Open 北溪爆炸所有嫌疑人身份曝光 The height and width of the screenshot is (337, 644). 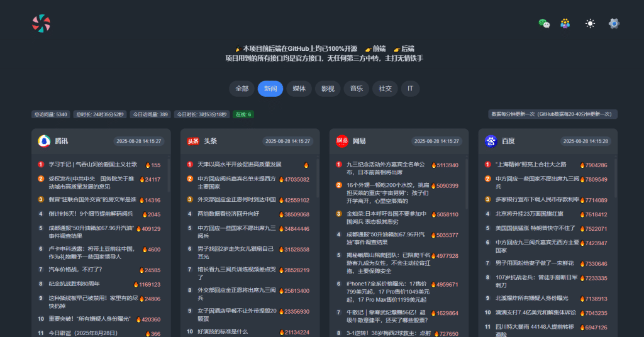532,298
